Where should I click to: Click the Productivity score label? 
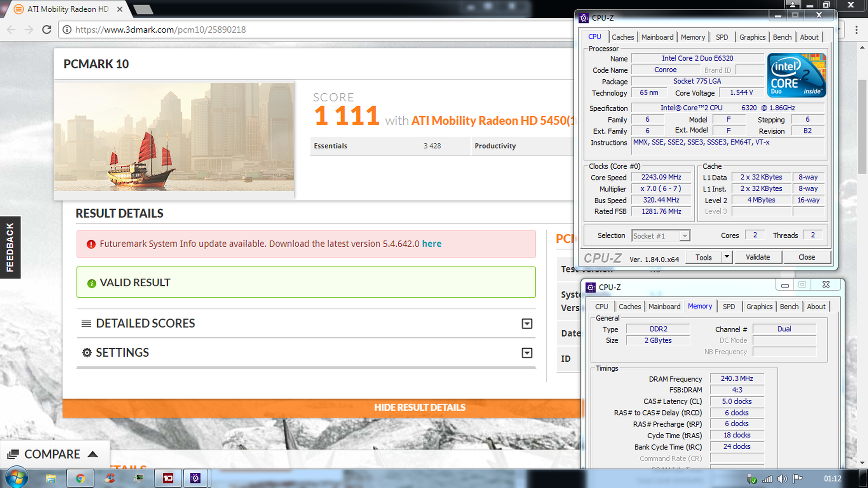(495, 146)
